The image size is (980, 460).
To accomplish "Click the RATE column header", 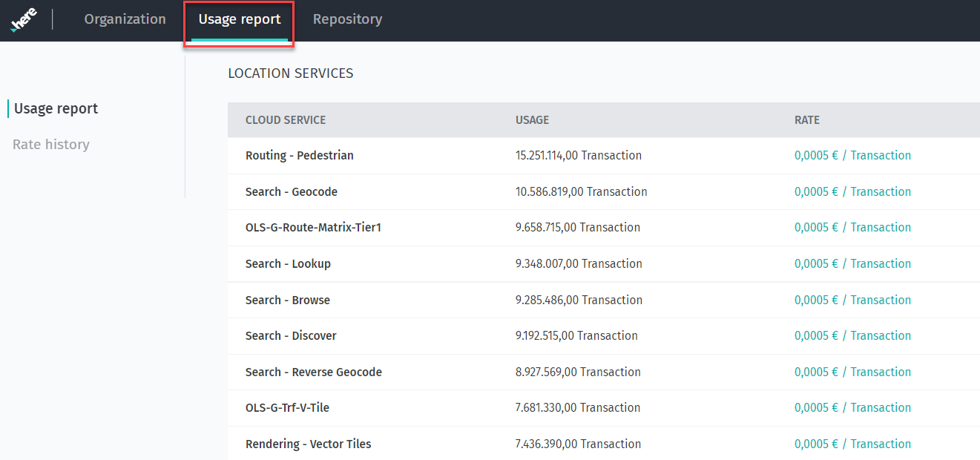I will pos(807,120).
